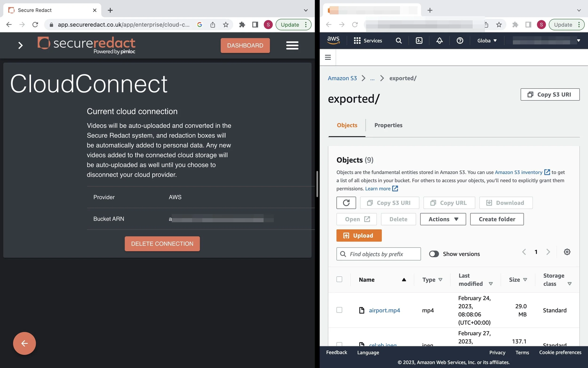
Task: Click the AWS notifications bell icon
Action: point(439,41)
